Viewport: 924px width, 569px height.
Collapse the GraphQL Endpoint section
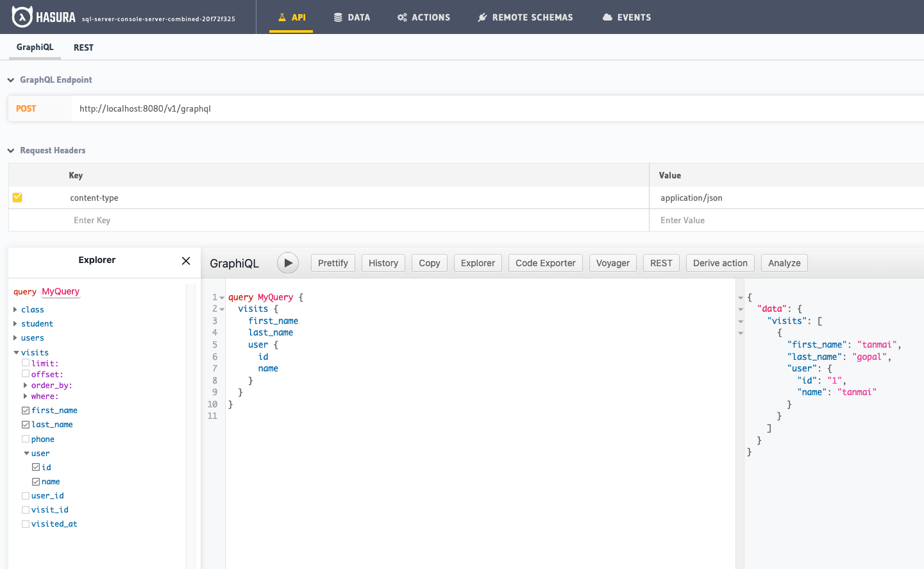[10, 80]
